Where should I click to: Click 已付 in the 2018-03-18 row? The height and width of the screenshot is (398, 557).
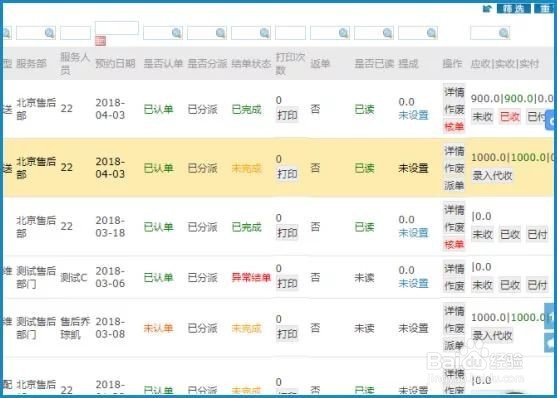point(537,234)
